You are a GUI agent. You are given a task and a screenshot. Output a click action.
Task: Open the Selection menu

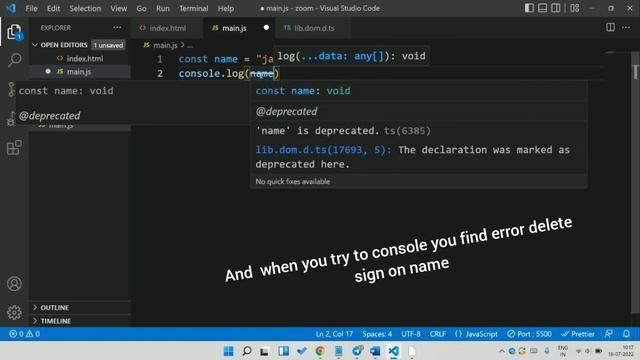click(x=85, y=8)
